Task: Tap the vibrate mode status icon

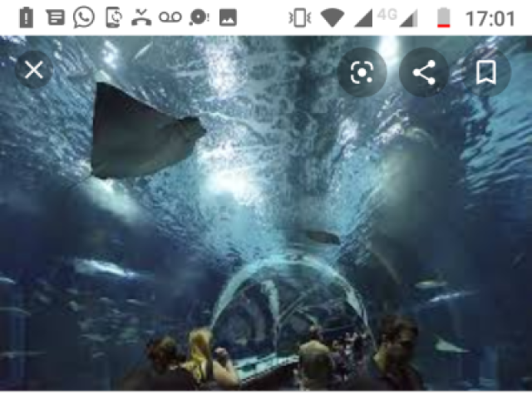Action: tap(299, 17)
